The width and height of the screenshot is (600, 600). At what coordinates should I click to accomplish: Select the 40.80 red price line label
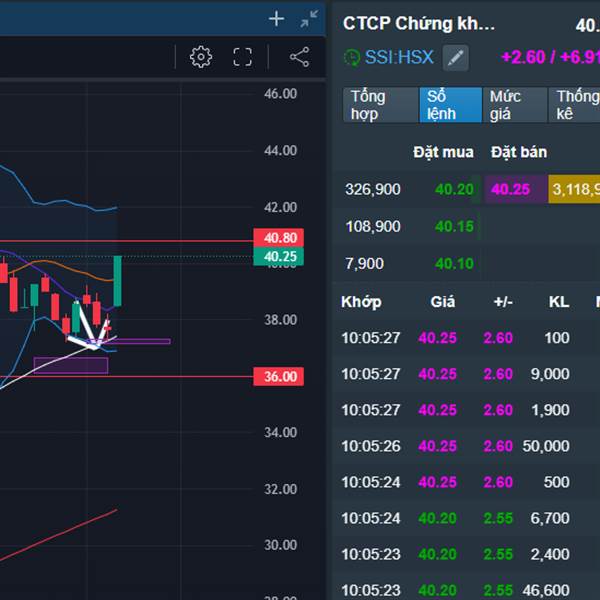[279, 239]
